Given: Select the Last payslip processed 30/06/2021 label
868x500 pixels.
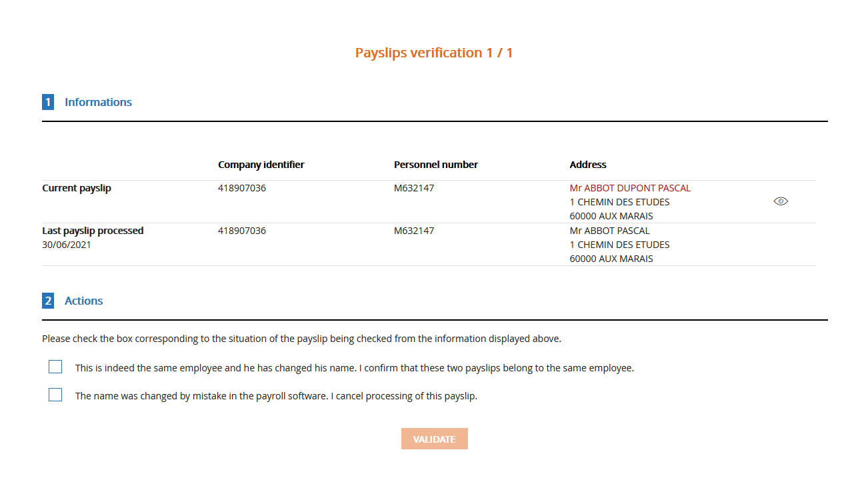Looking at the screenshot, I should [x=93, y=237].
